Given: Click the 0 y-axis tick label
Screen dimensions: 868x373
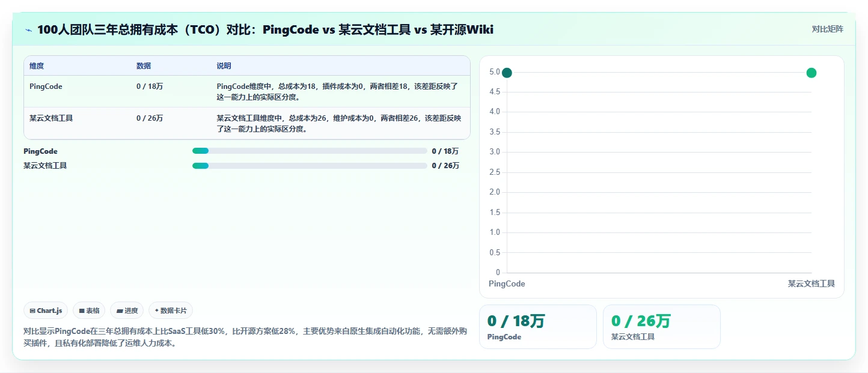Looking at the screenshot, I should 498,273.
